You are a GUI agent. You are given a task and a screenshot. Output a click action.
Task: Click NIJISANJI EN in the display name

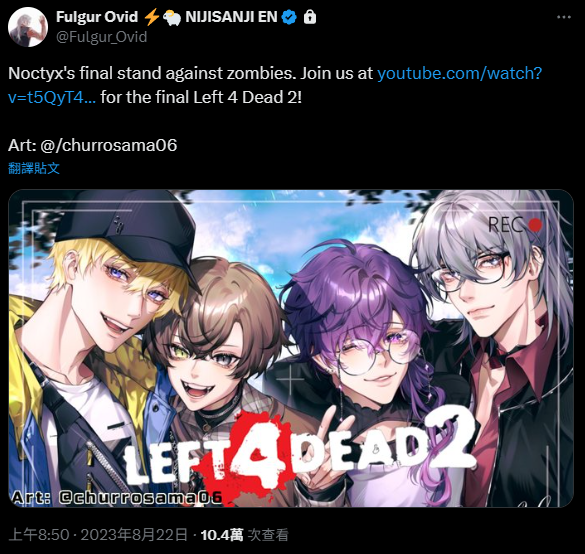(231, 17)
